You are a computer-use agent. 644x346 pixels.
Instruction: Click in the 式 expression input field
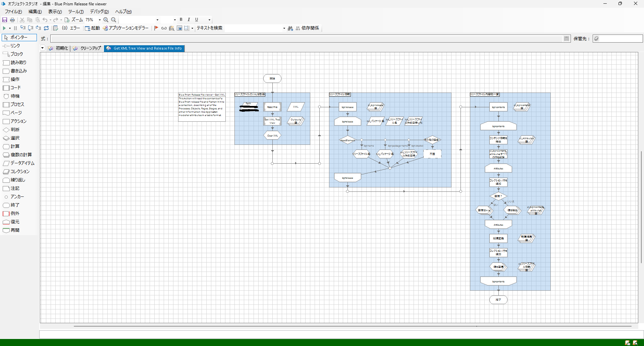coord(307,39)
